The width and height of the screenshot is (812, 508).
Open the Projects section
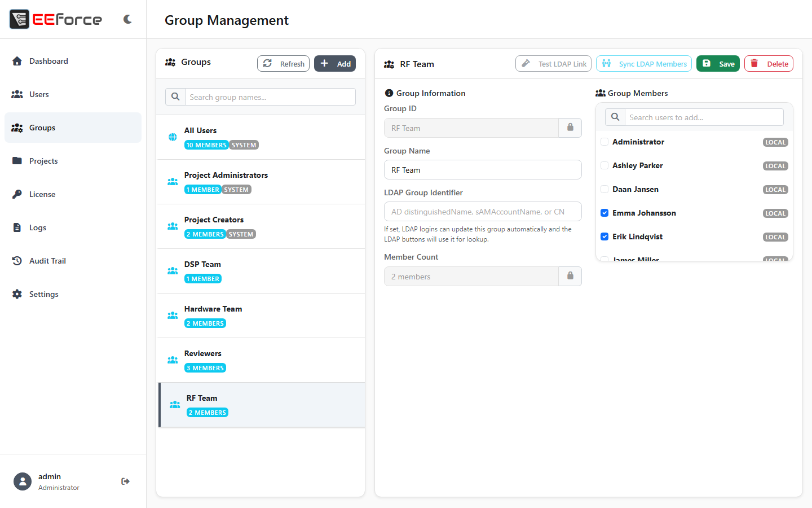pyautogui.click(x=73, y=161)
